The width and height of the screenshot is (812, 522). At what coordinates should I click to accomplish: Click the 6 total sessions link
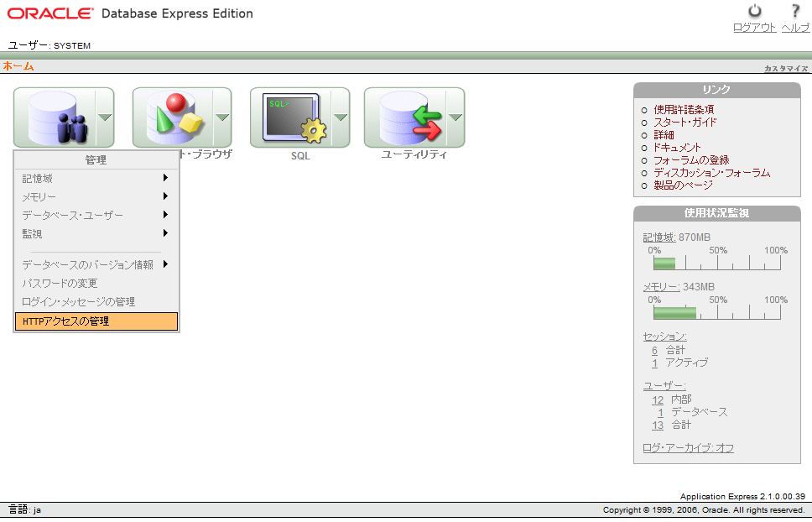click(x=654, y=351)
